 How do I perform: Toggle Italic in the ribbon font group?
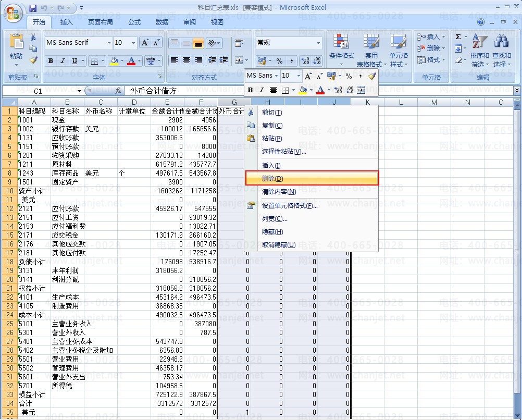tap(63, 61)
